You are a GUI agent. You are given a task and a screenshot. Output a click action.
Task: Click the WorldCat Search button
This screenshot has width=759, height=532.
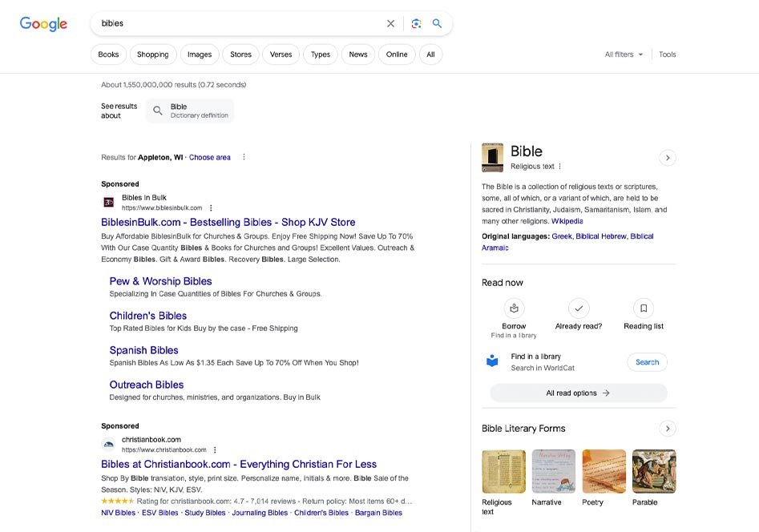(x=647, y=362)
